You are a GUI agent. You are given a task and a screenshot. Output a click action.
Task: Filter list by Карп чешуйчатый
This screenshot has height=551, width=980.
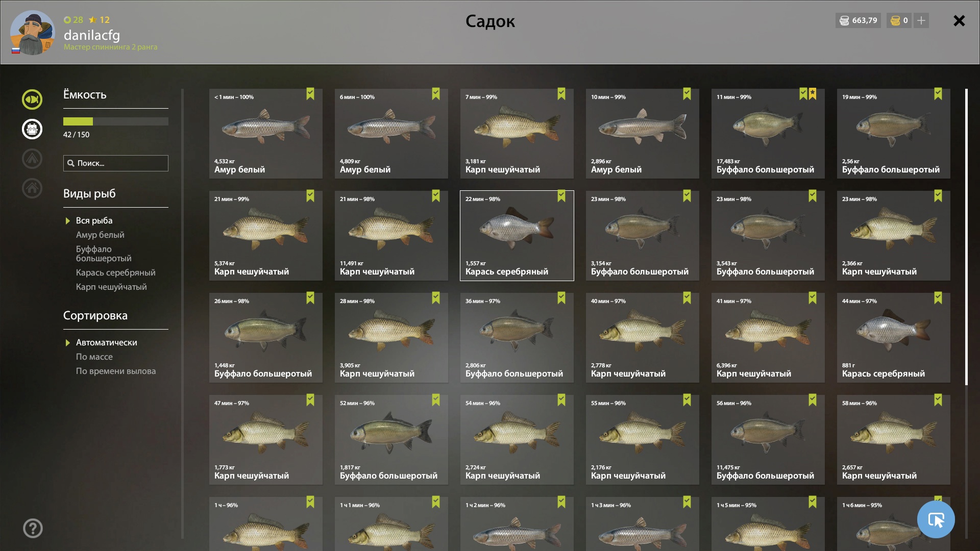[111, 287]
